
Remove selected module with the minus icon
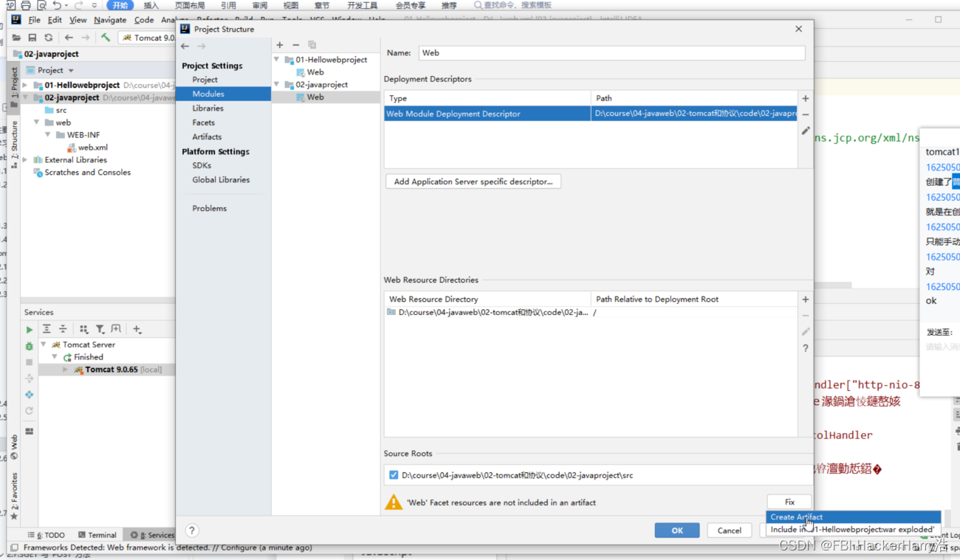[296, 45]
